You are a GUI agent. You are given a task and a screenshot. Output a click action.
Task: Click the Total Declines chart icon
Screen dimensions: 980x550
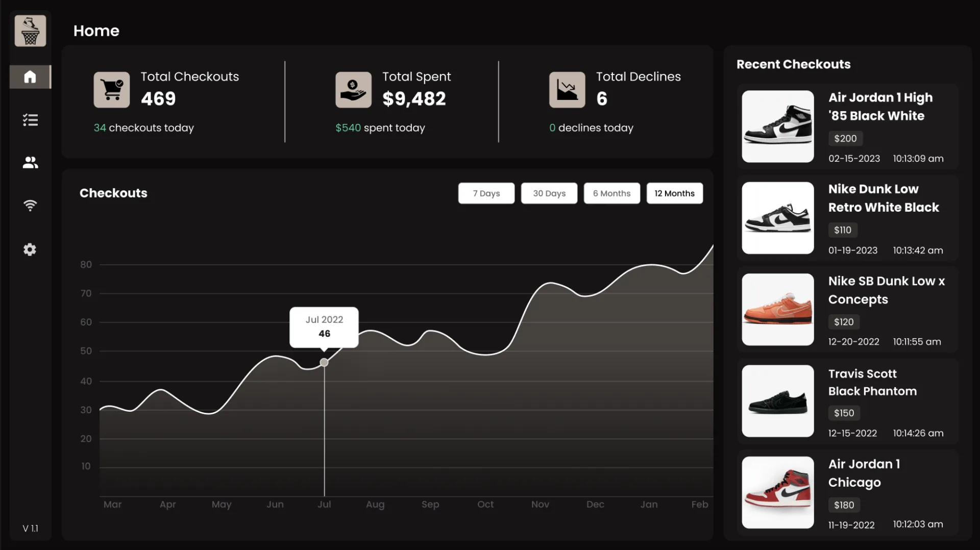click(567, 90)
